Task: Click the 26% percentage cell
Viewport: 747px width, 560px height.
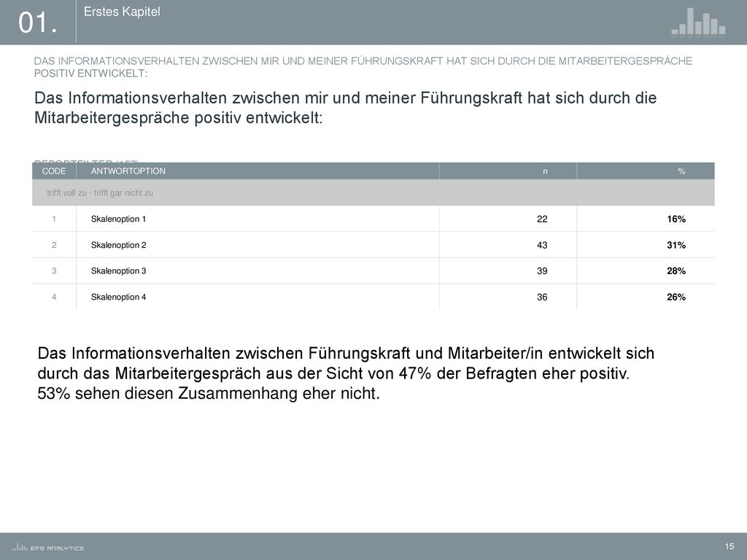Action: click(676, 297)
